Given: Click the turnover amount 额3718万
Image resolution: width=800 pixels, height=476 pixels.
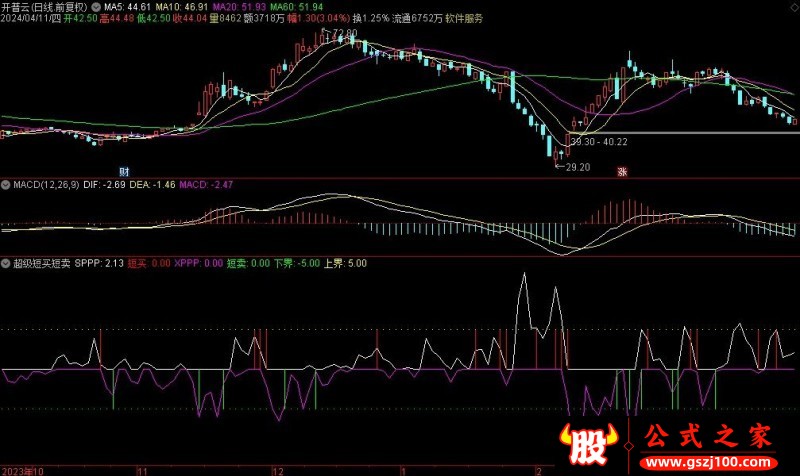Looking at the screenshot, I should 264,18.
